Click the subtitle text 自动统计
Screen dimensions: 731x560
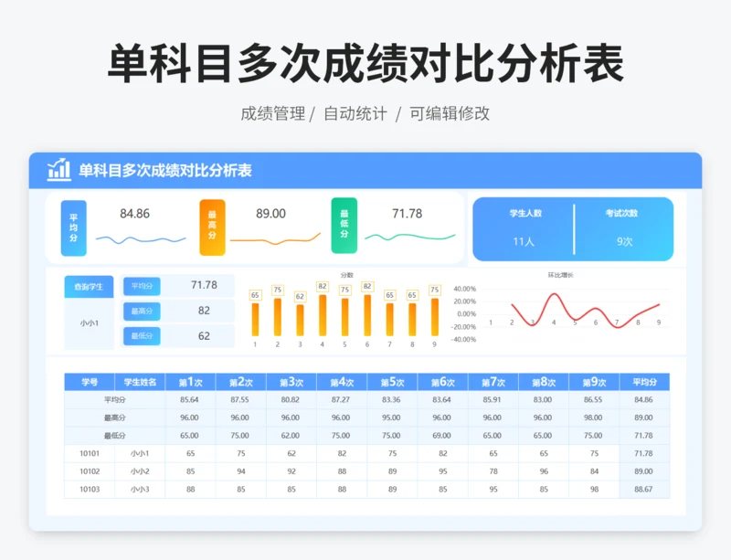pos(355,113)
